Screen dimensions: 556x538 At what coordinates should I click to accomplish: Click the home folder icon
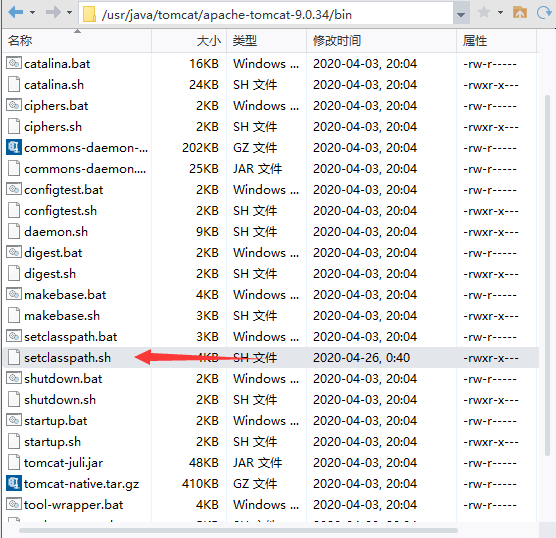pos(520,13)
